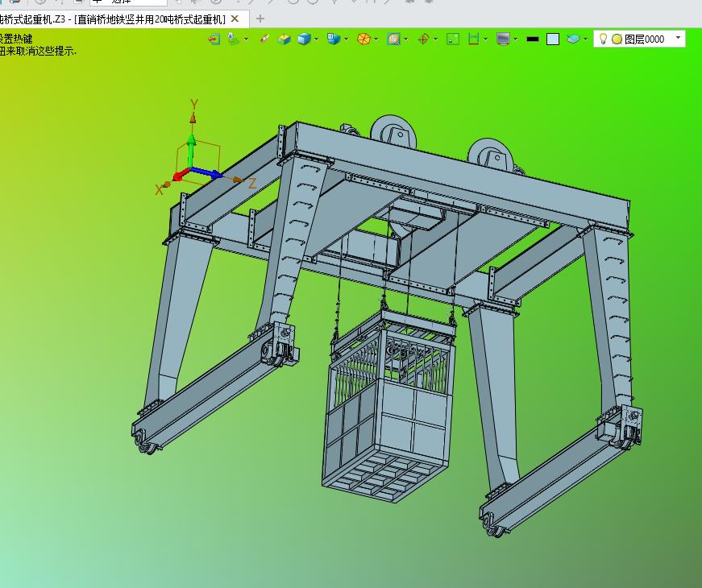The image size is (702, 588).
Task: Click the orange wireframe sphere icon
Action: tap(363, 39)
